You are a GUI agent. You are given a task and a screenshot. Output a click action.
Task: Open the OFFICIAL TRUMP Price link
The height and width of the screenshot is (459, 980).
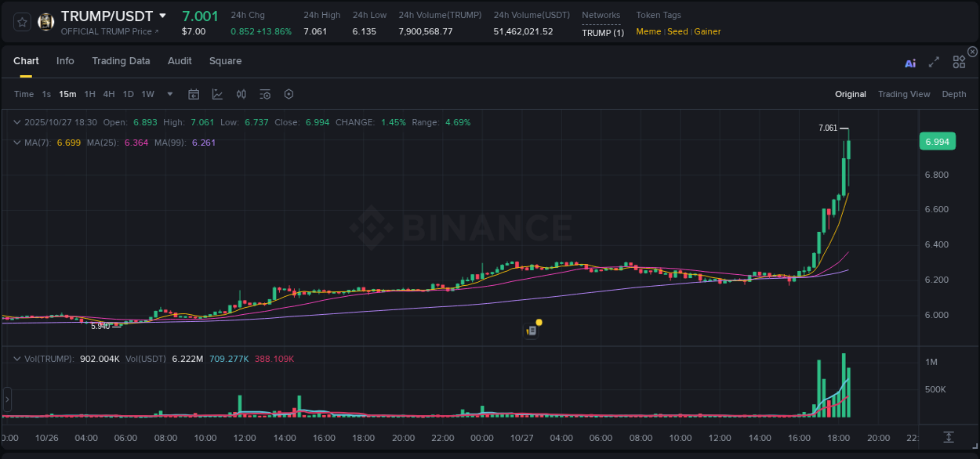(x=109, y=31)
